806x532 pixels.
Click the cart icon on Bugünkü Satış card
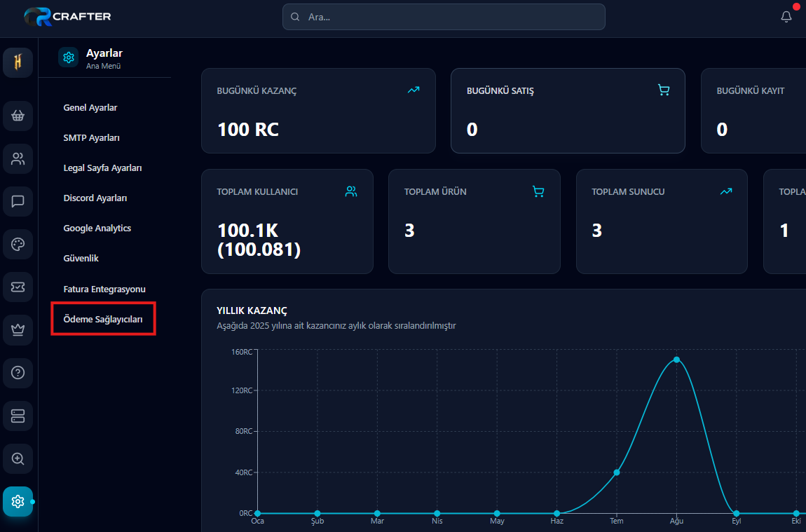(x=664, y=90)
